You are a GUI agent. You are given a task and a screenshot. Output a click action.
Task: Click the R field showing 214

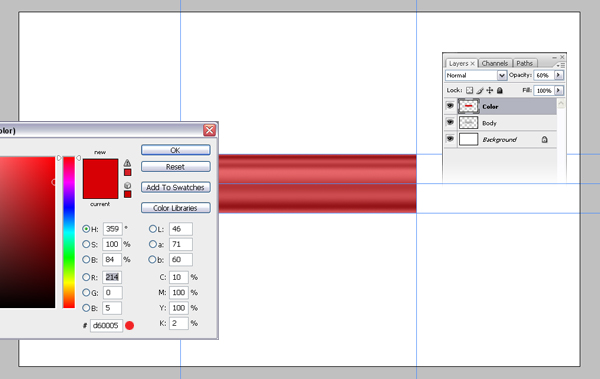point(112,277)
